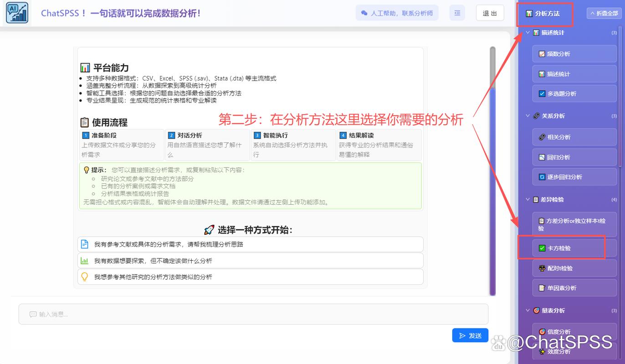Select the 回归分析 method
Viewport: 625px width, 364px height.
pyautogui.click(x=574, y=157)
